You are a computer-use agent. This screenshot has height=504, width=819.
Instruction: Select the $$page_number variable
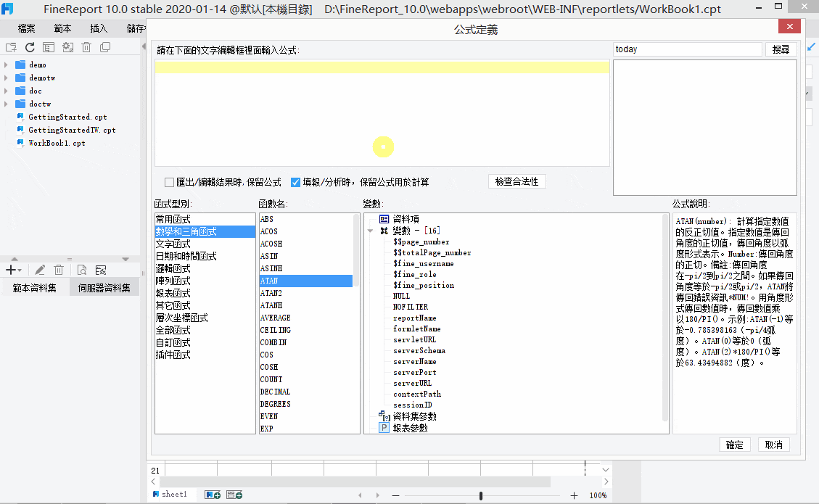tap(421, 241)
